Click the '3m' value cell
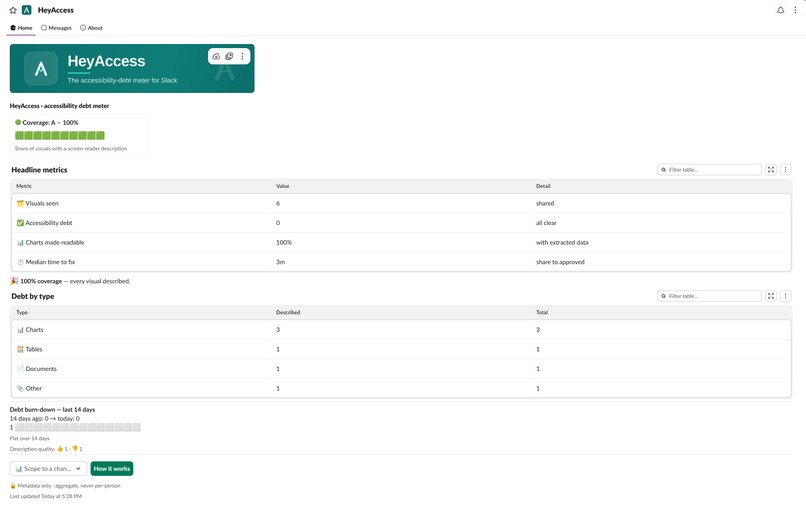 coord(280,262)
